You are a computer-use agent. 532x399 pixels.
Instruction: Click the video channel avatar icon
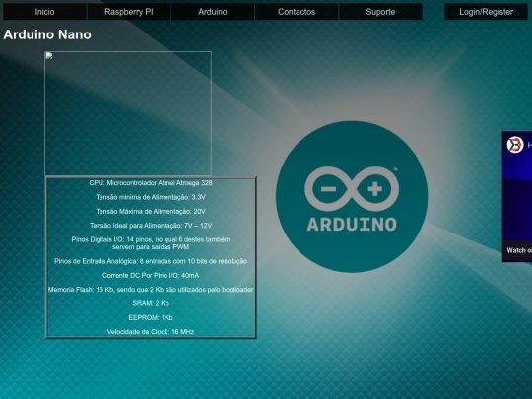(x=515, y=145)
